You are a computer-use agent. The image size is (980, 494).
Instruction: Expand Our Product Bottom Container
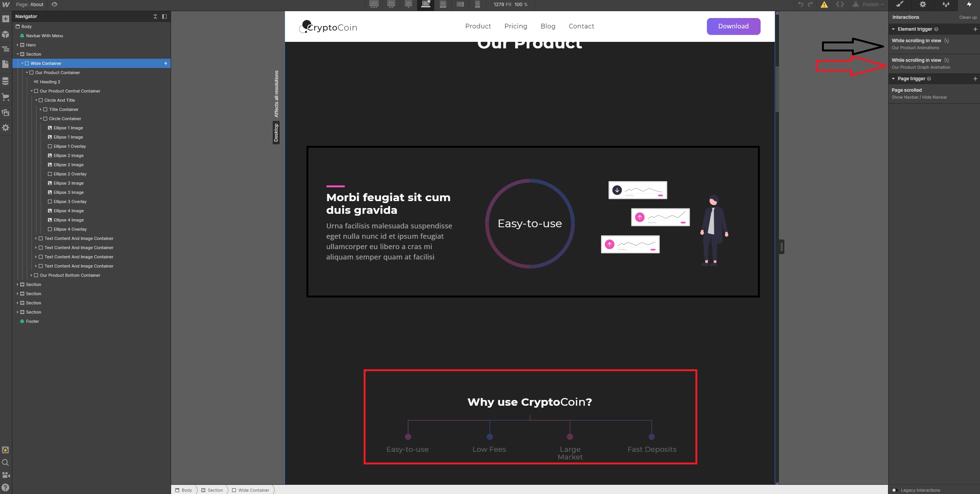(31, 275)
